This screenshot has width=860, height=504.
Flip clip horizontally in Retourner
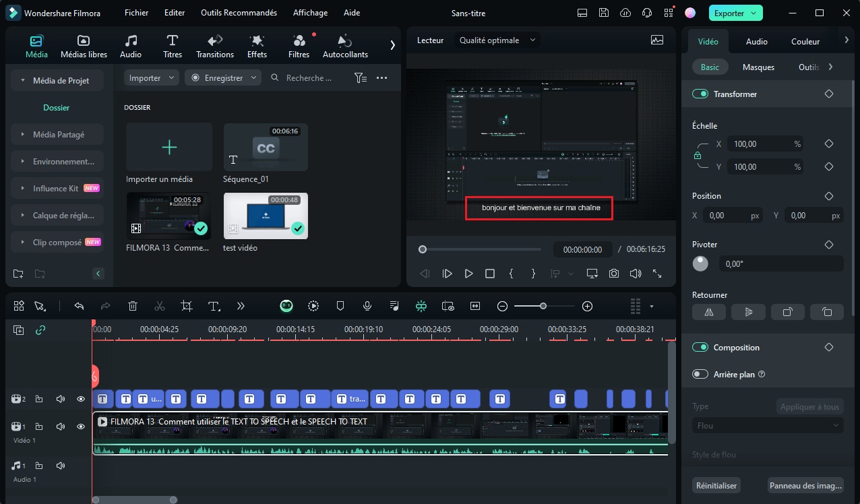[x=709, y=312]
